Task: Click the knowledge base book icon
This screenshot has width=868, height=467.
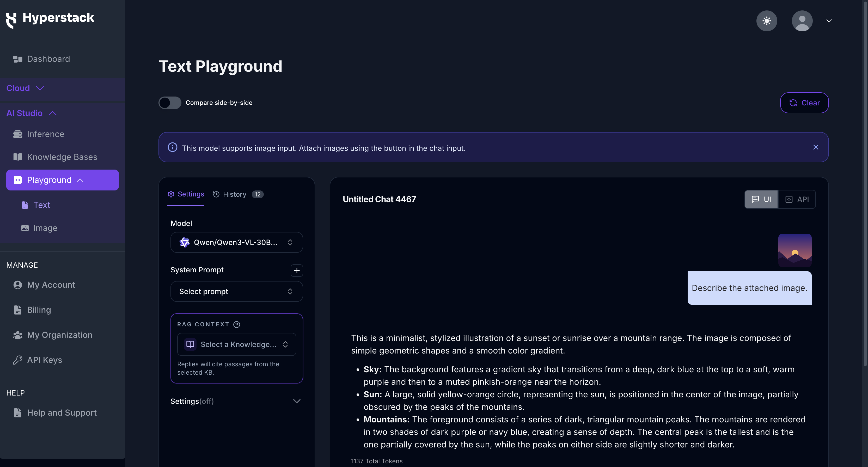Action: [x=190, y=344]
